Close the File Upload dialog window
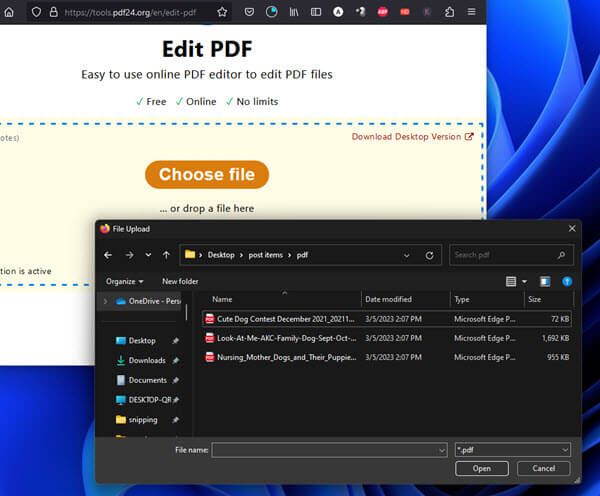 572,228
